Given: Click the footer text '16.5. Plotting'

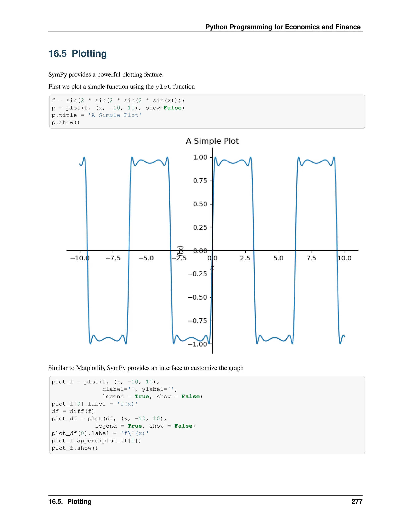Looking at the screenshot, I should tap(70, 501).
